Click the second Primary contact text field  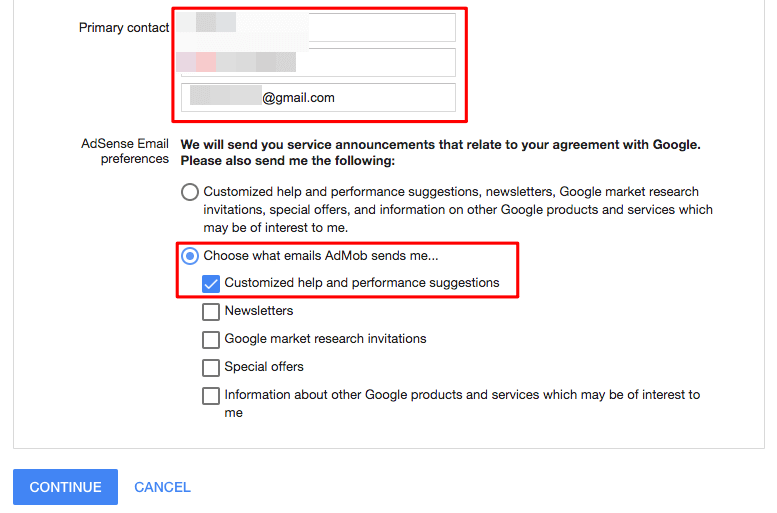318,62
